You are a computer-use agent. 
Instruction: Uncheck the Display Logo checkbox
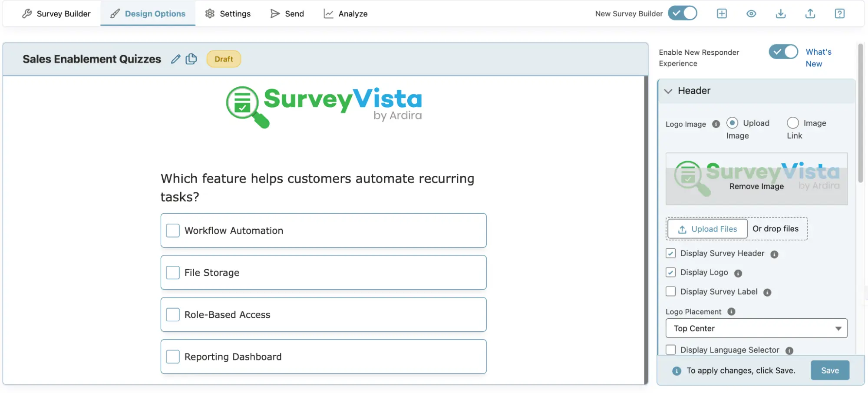click(671, 272)
